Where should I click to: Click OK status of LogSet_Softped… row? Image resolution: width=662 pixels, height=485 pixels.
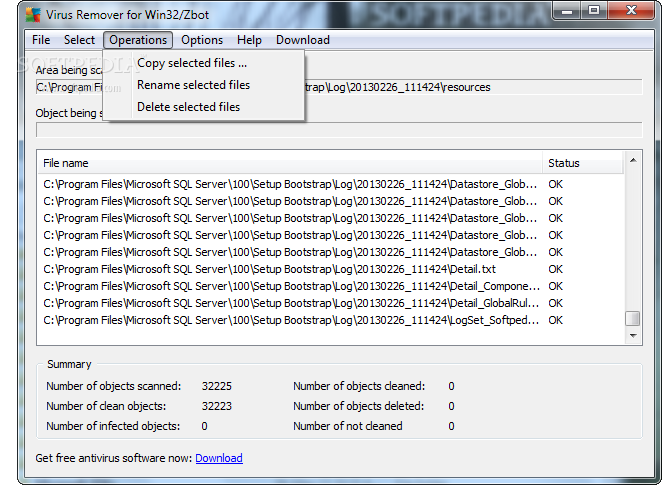tap(555, 320)
